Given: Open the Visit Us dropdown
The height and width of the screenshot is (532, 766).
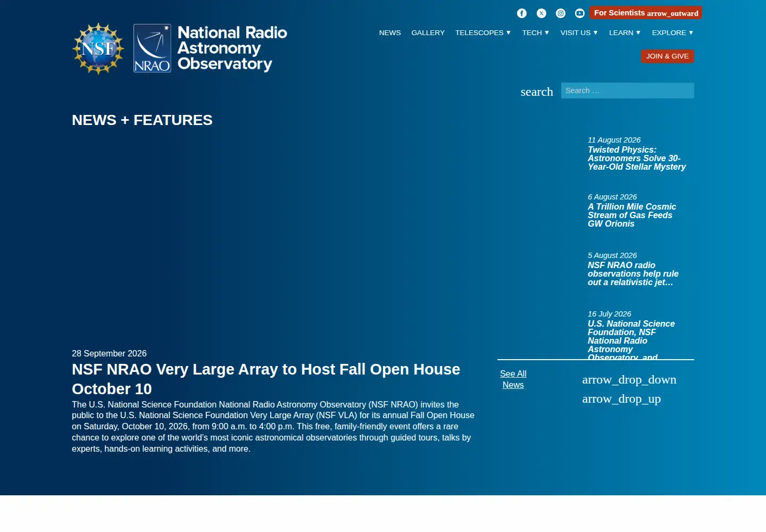Looking at the screenshot, I should click(x=579, y=33).
